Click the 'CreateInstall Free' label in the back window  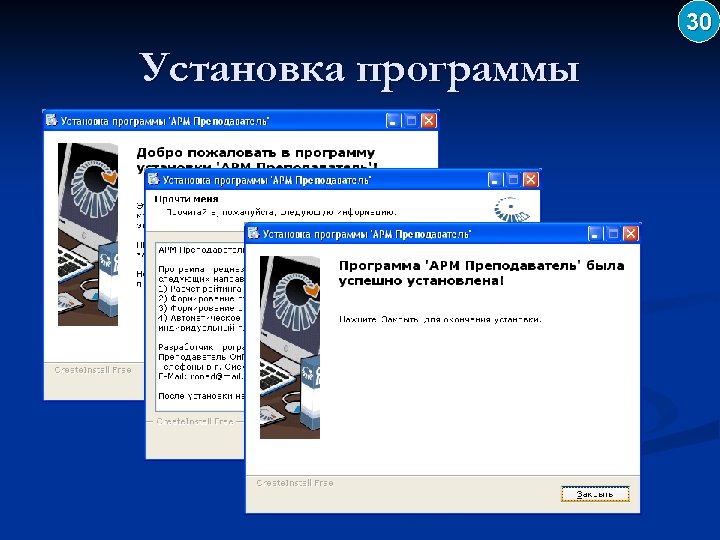point(93,370)
